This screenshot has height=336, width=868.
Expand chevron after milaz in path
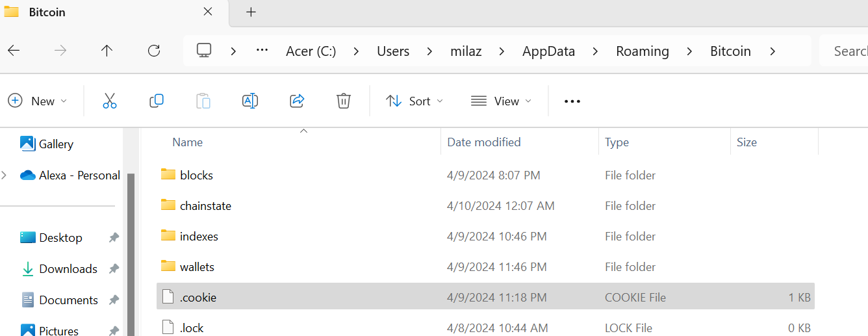(502, 51)
